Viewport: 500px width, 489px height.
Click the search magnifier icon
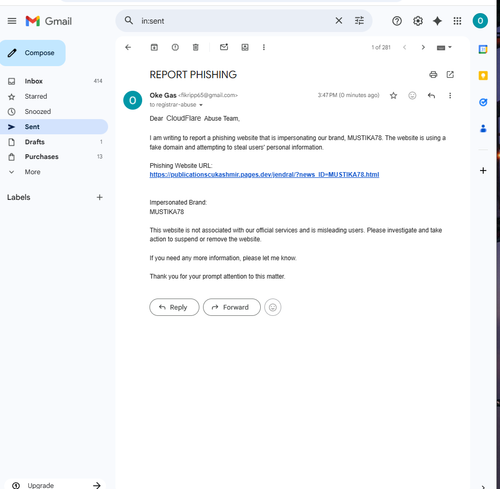(x=129, y=21)
